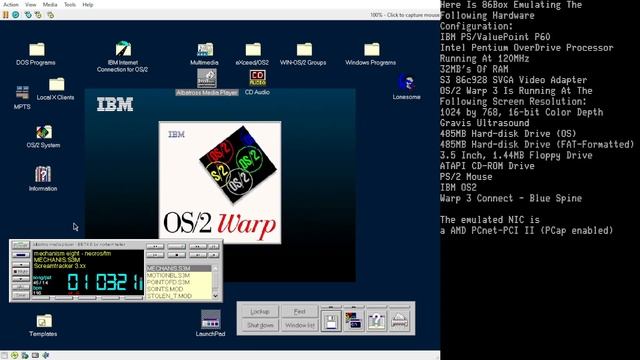Open the Help menu

[x=88, y=4]
